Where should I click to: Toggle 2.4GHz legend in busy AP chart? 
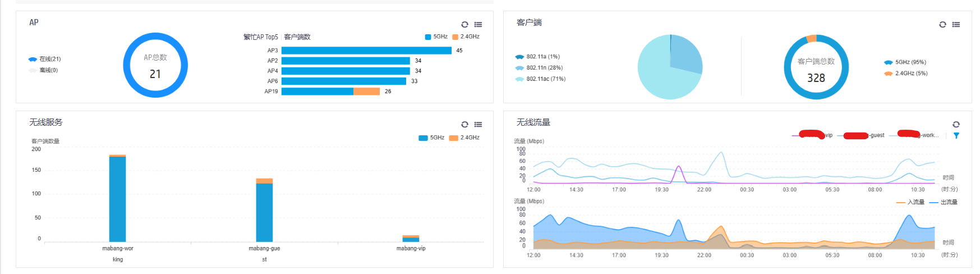466,36
